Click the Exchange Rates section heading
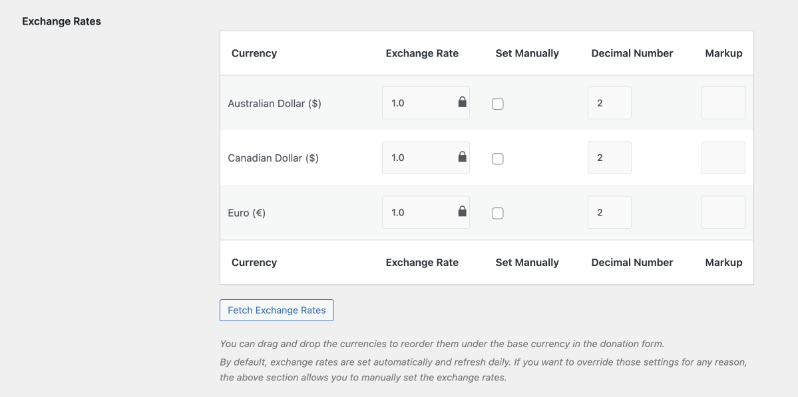The height and width of the screenshot is (397, 798). (62, 21)
